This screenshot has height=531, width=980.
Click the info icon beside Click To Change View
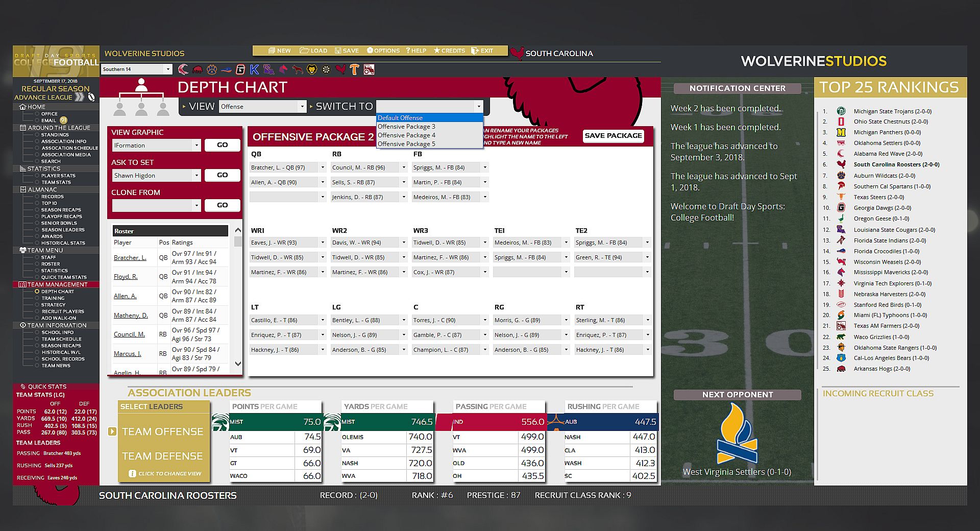point(132,473)
